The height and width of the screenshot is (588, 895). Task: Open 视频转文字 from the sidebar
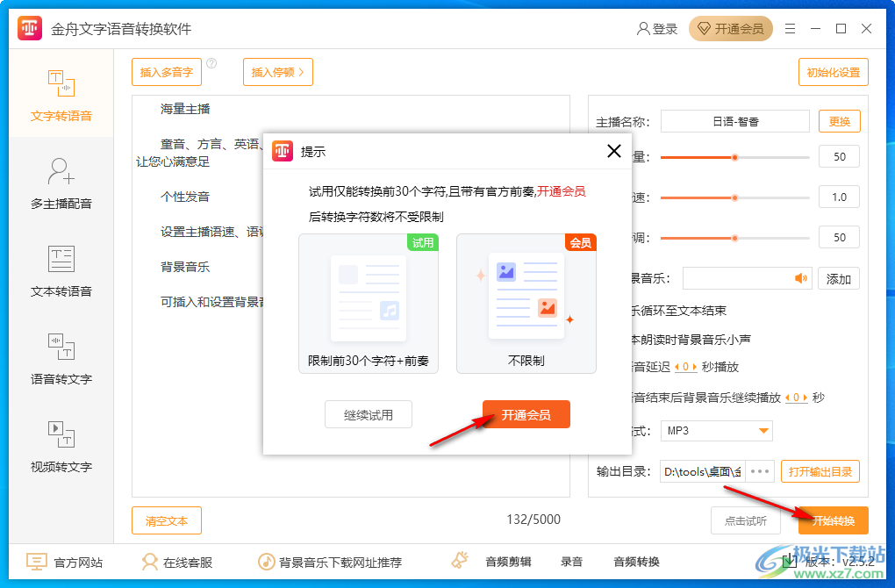coord(61,449)
